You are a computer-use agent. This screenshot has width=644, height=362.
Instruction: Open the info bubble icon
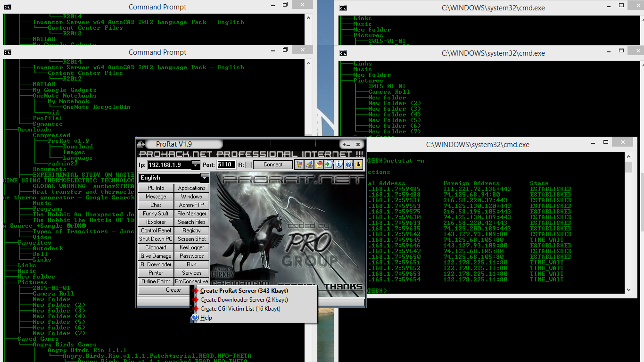coord(339,165)
